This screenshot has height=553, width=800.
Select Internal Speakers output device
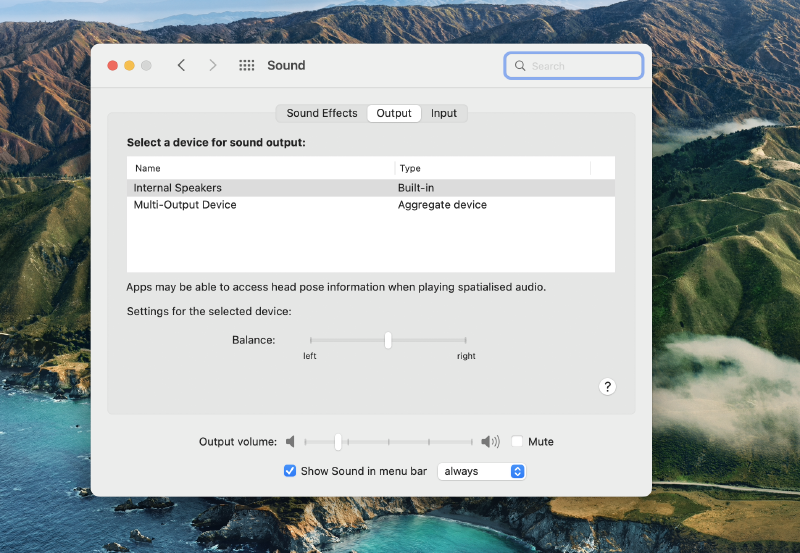[x=178, y=188]
